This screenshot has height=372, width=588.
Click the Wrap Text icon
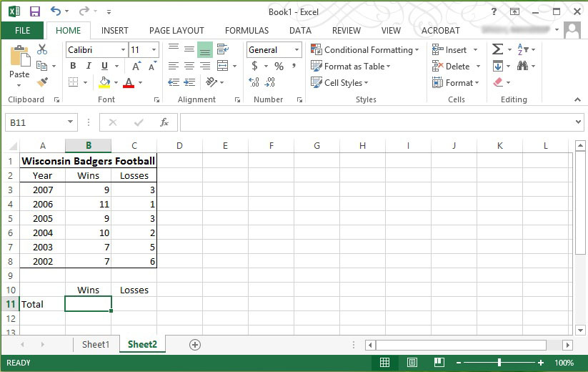pos(223,49)
